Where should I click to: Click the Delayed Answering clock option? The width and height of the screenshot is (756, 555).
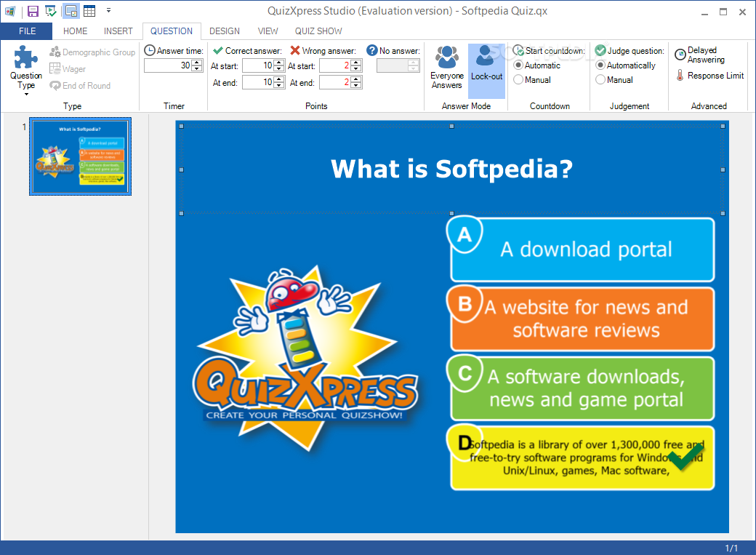click(699, 55)
